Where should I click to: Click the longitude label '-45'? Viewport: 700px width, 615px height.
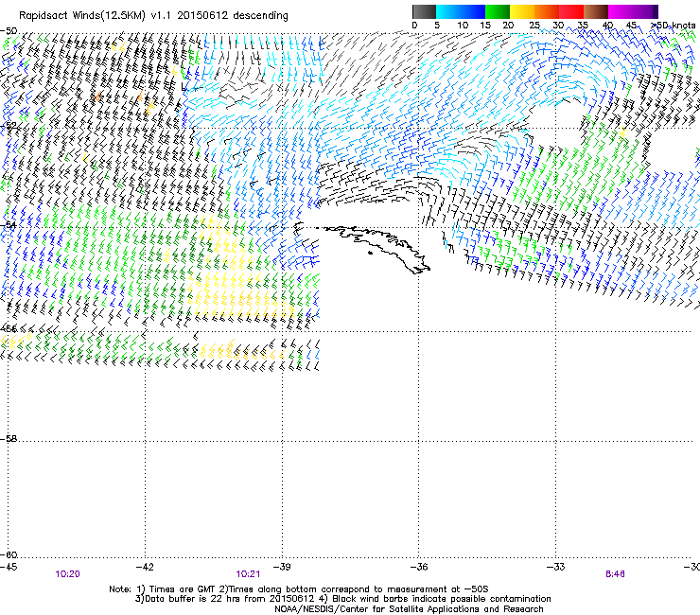coord(9,567)
